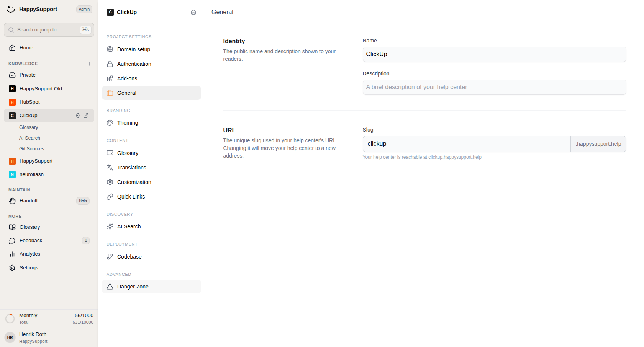Click the Danger Zone warning triangle icon
The image size is (644, 347).
pos(110,287)
